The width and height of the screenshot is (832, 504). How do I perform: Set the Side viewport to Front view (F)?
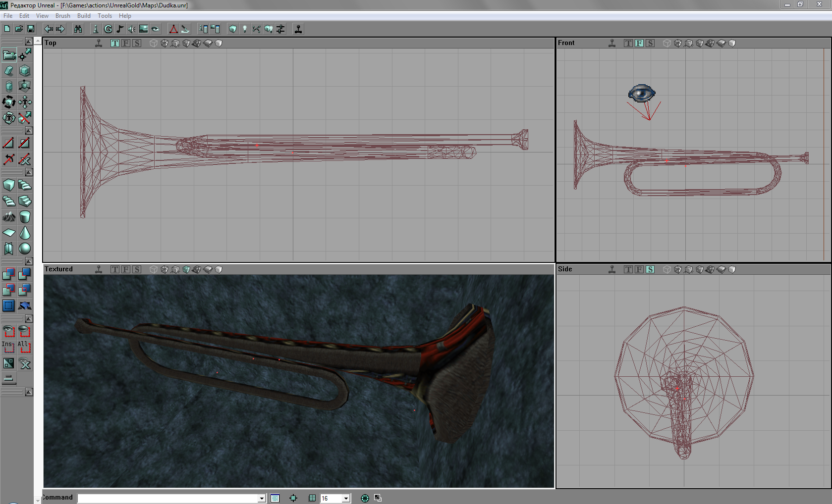tap(639, 269)
